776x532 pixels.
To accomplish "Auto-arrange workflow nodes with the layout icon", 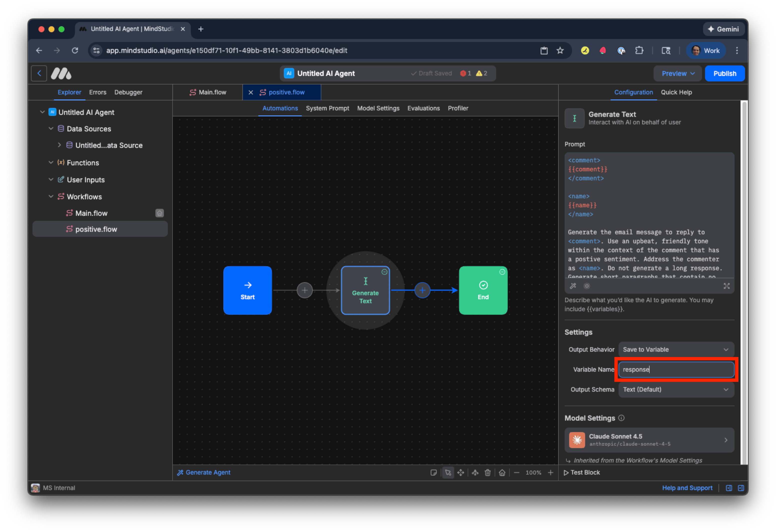I will 475,473.
